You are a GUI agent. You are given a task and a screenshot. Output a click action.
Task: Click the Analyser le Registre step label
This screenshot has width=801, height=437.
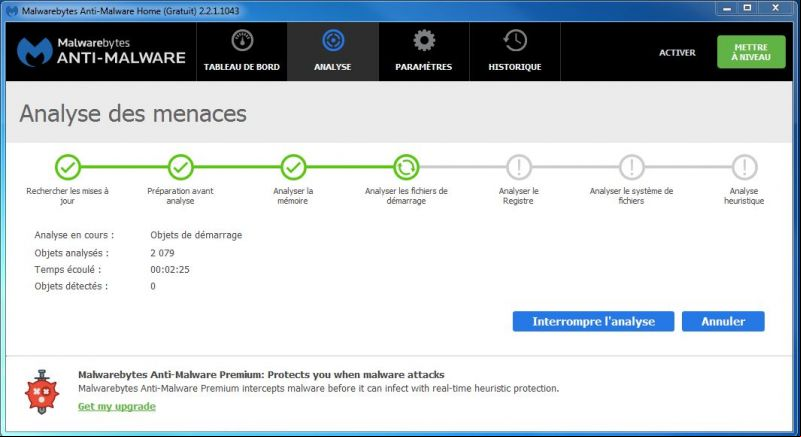click(519, 196)
